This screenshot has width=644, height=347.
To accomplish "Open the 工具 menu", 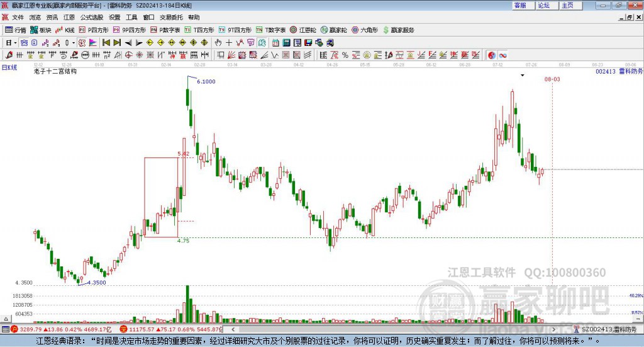I will click(131, 17).
